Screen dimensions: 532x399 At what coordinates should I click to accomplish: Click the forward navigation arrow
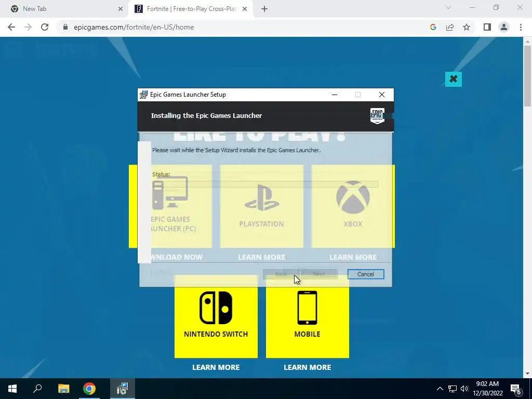click(28, 27)
